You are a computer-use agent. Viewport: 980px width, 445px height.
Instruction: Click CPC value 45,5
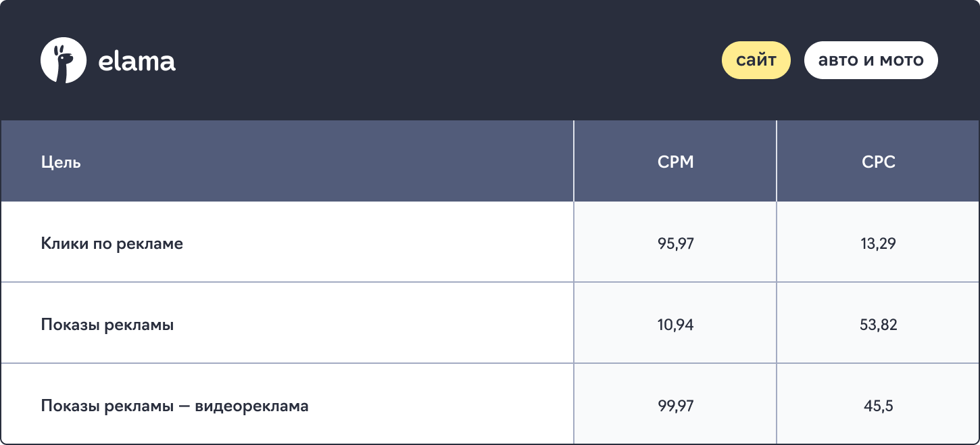click(878, 406)
